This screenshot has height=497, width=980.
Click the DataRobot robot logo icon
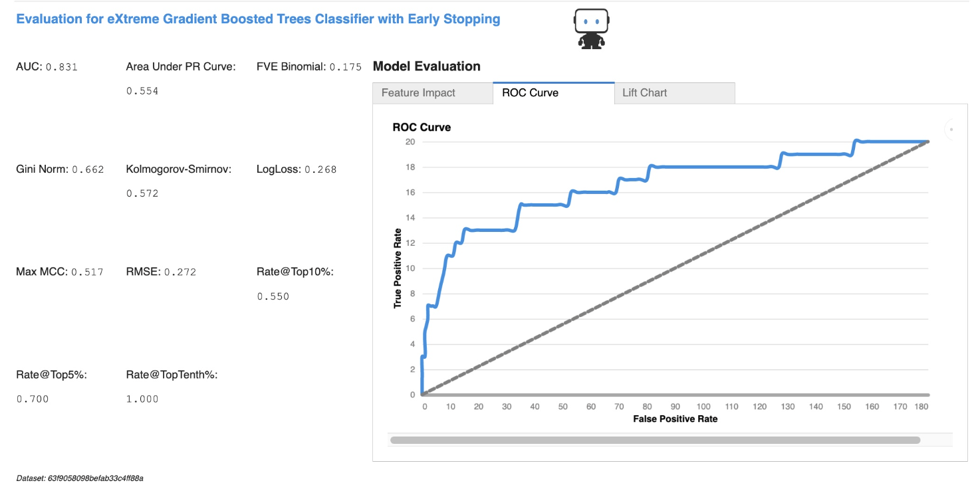pos(591,29)
